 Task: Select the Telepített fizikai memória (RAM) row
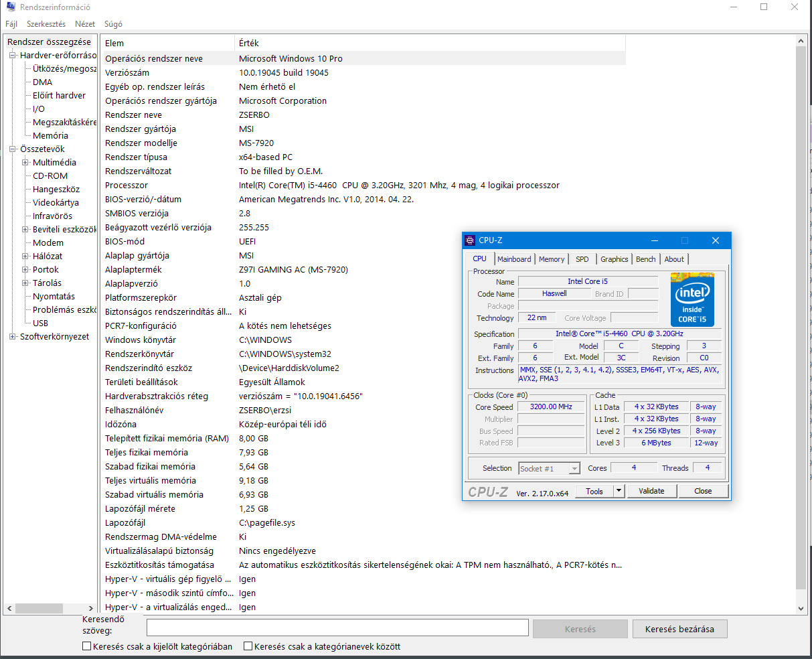tap(363, 439)
